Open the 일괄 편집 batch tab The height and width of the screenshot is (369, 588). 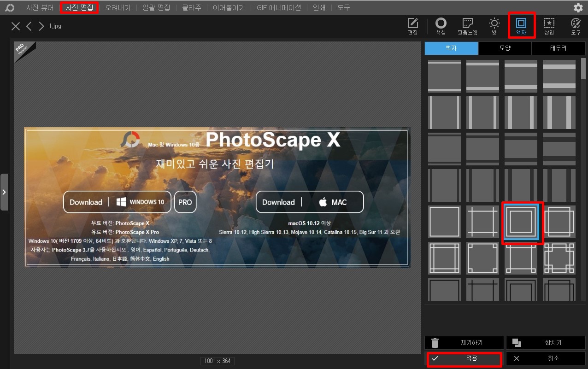coord(156,8)
